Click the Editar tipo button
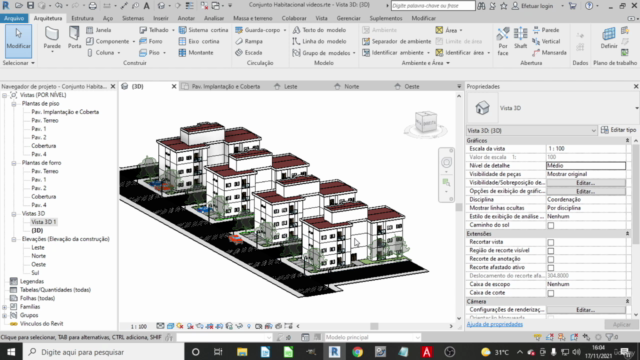Viewport: 640px width, 360px height. coord(618,130)
